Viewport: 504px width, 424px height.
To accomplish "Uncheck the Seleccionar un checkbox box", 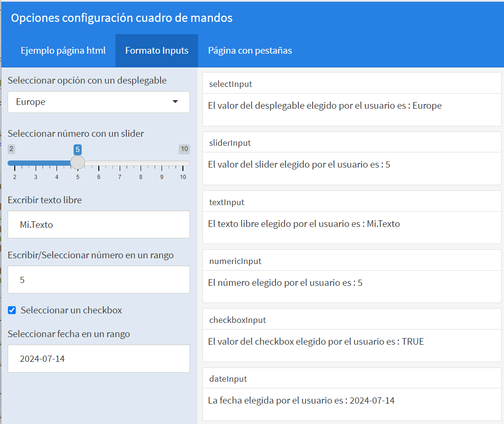I will click(x=12, y=311).
